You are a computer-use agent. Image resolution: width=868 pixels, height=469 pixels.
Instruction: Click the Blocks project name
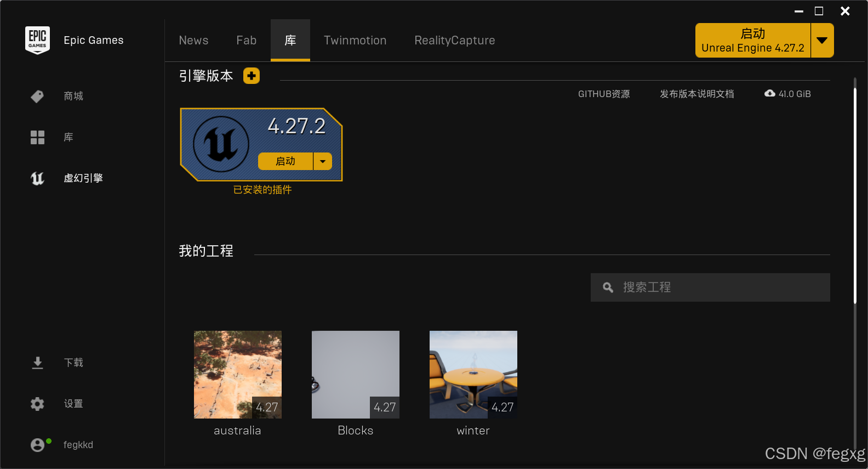coord(356,431)
